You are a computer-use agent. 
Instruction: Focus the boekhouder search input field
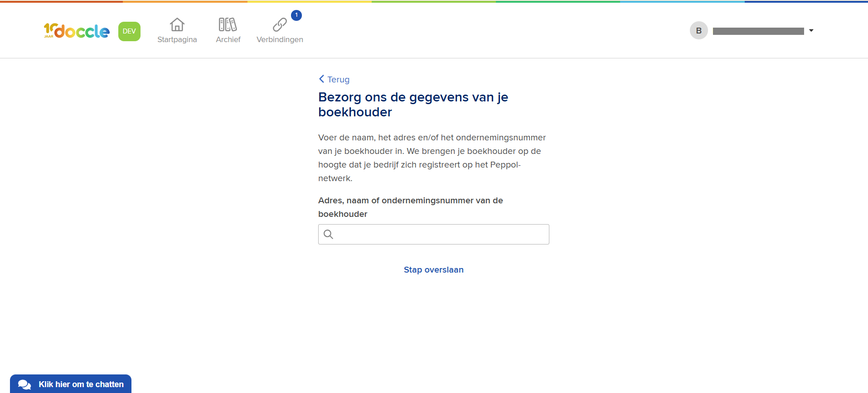click(x=440, y=235)
